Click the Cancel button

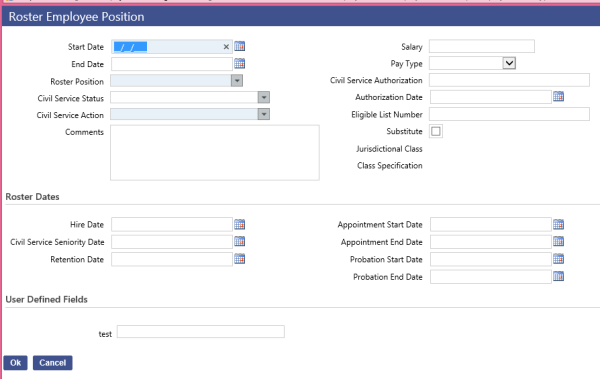(52, 363)
